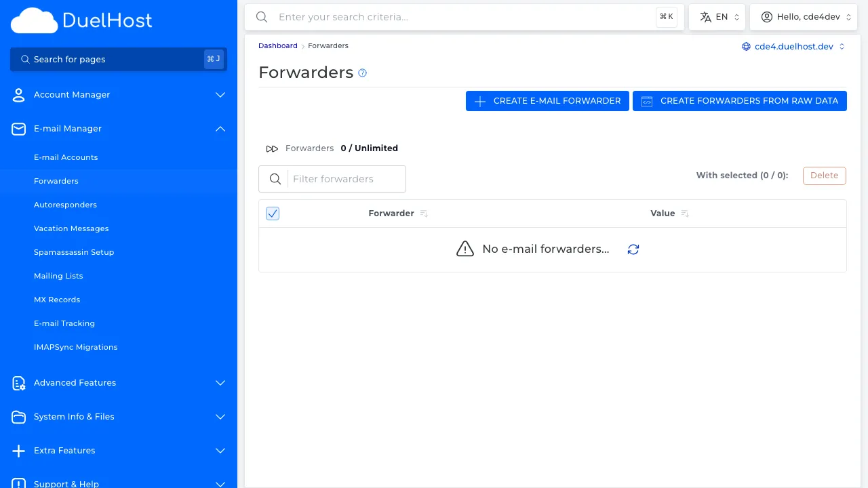
Task: Open the help tooltip beside Forwarders heading
Action: 362,73
